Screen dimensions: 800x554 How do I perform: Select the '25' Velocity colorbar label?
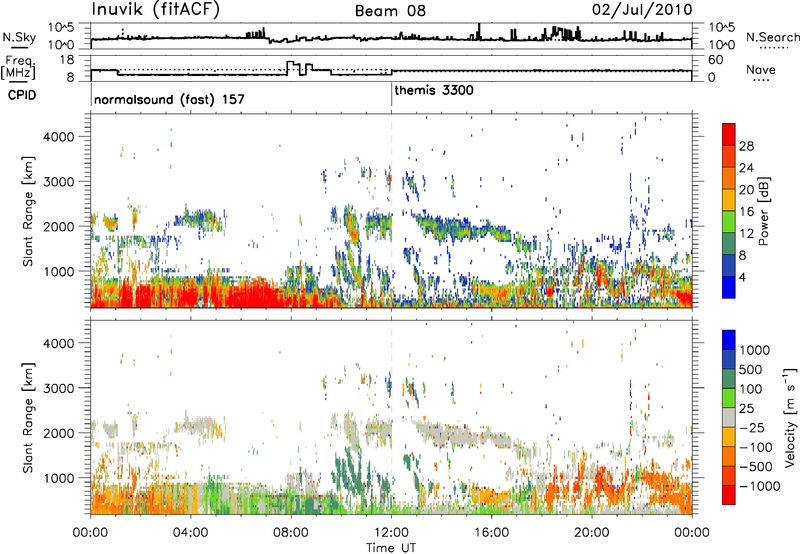click(746, 409)
